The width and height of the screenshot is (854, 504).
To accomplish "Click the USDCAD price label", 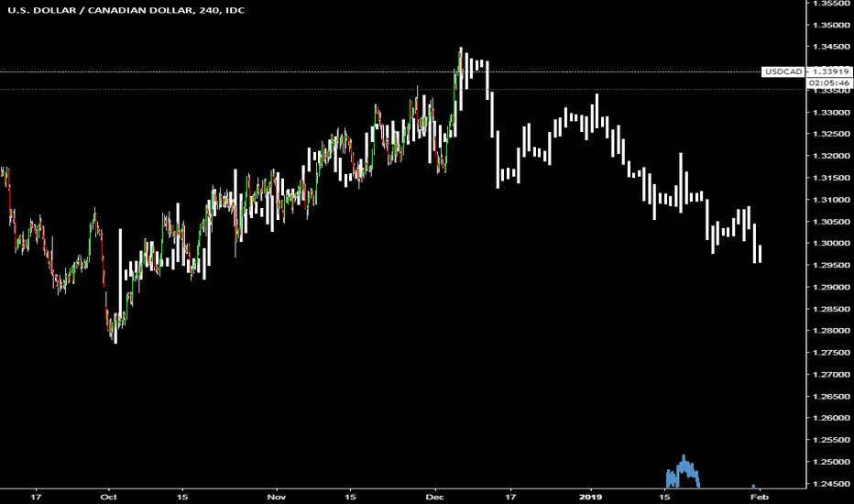I will (x=783, y=71).
